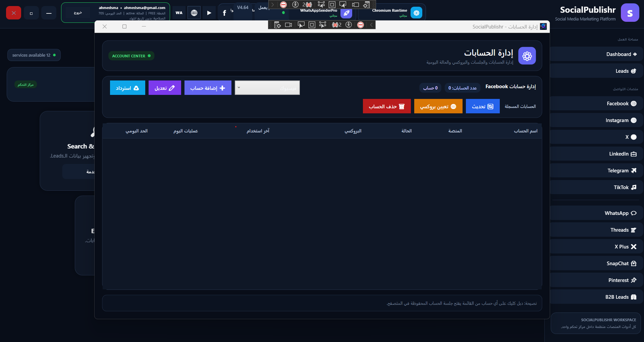Click the Telegram paper-plane icon
This screenshot has width=644, height=342.
[x=634, y=171]
